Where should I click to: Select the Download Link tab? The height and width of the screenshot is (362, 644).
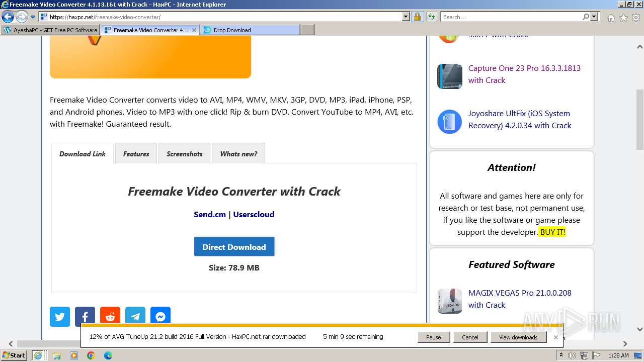[x=83, y=154]
